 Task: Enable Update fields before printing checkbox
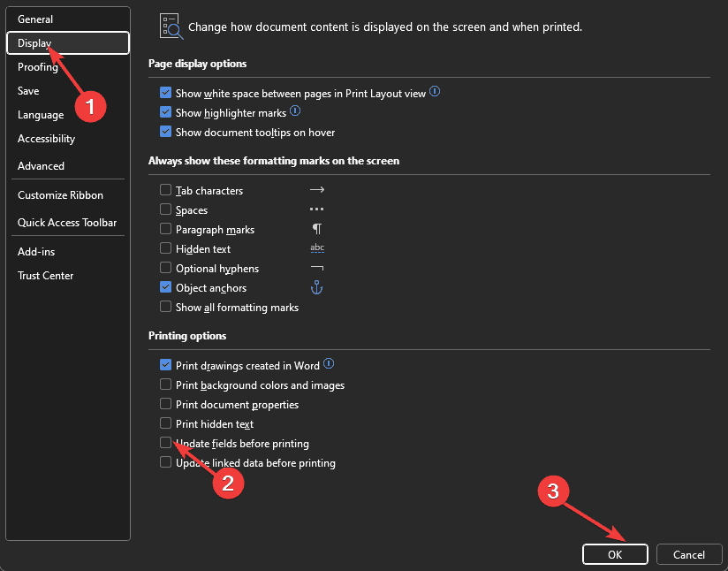(x=165, y=443)
